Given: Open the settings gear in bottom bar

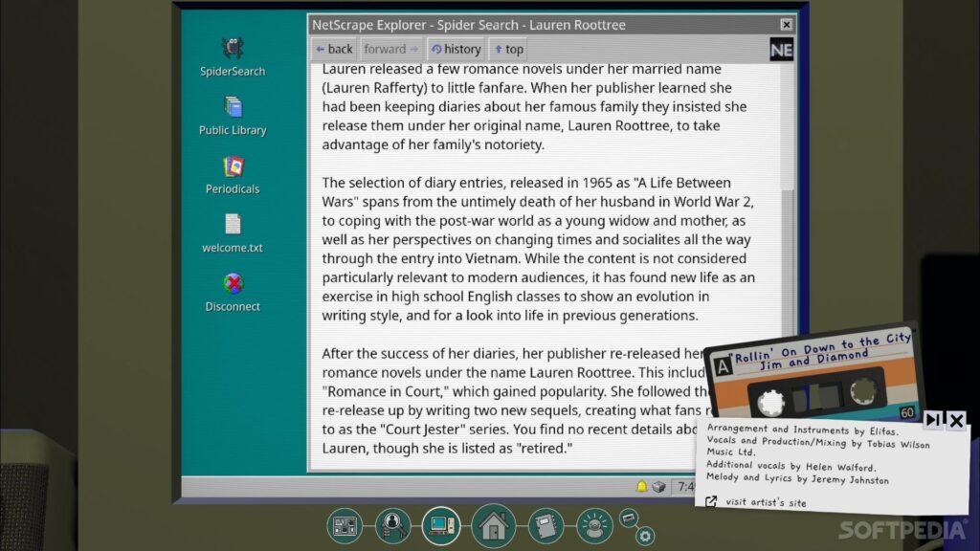Looking at the screenshot, I should point(646,536).
